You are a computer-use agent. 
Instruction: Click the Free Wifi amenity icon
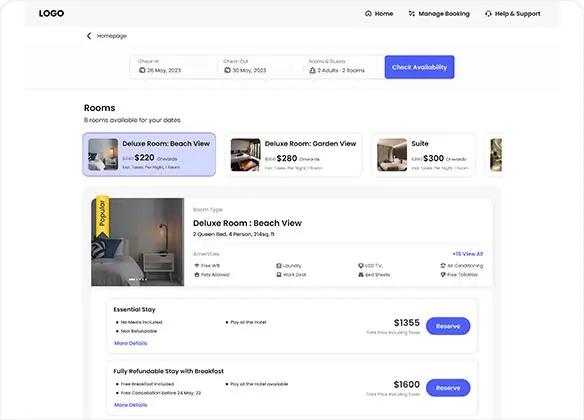[197, 265]
